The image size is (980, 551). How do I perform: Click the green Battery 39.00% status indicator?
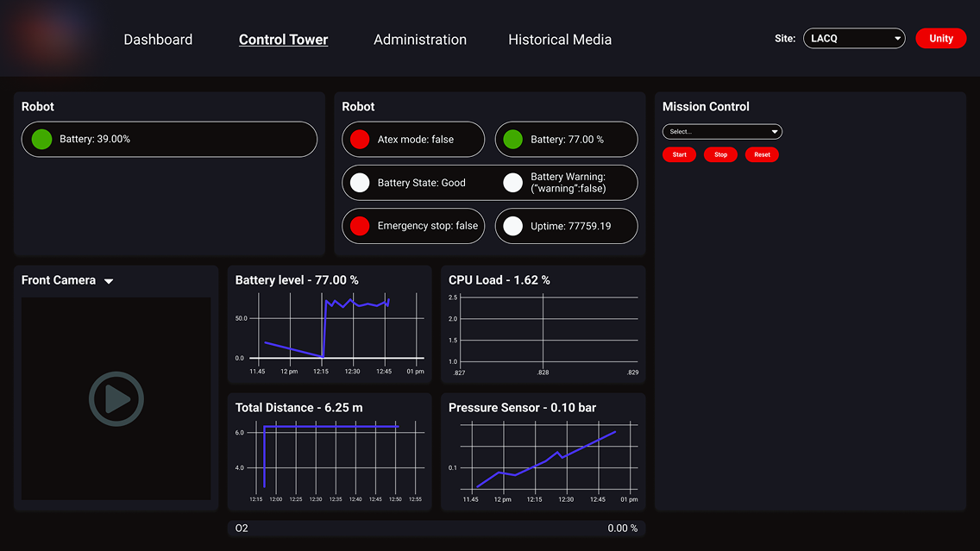(42, 139)
